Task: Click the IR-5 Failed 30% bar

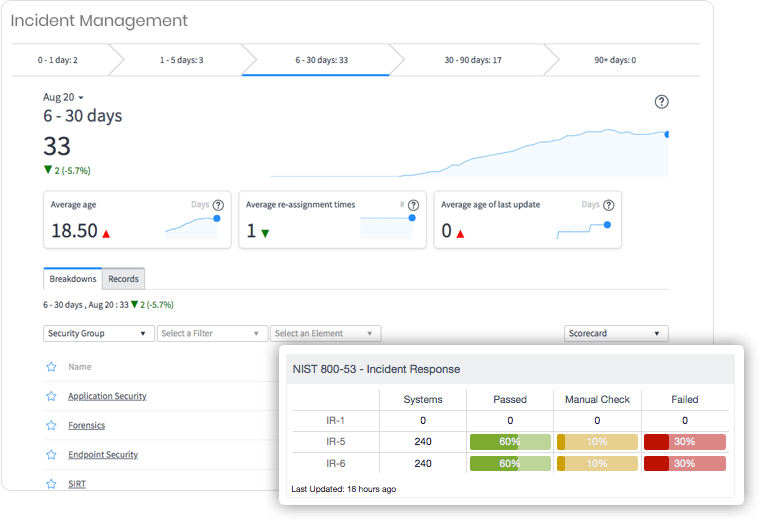Action: [684, 442]
